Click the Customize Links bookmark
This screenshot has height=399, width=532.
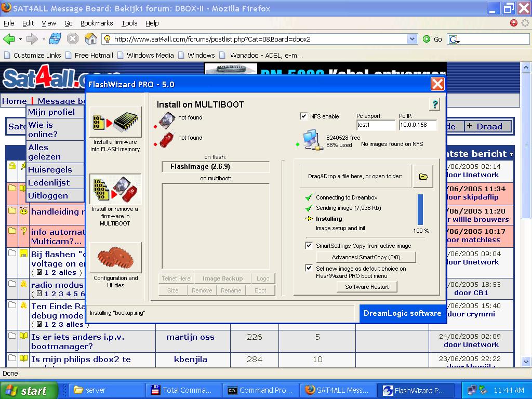(33, 55)
